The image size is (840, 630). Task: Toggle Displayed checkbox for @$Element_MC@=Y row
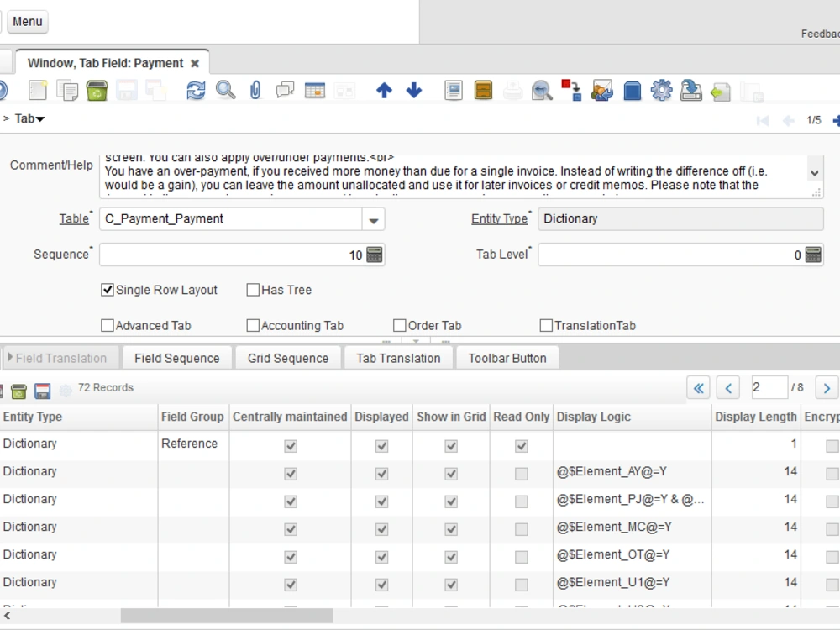pyautogui.click(x=381, y=529)
